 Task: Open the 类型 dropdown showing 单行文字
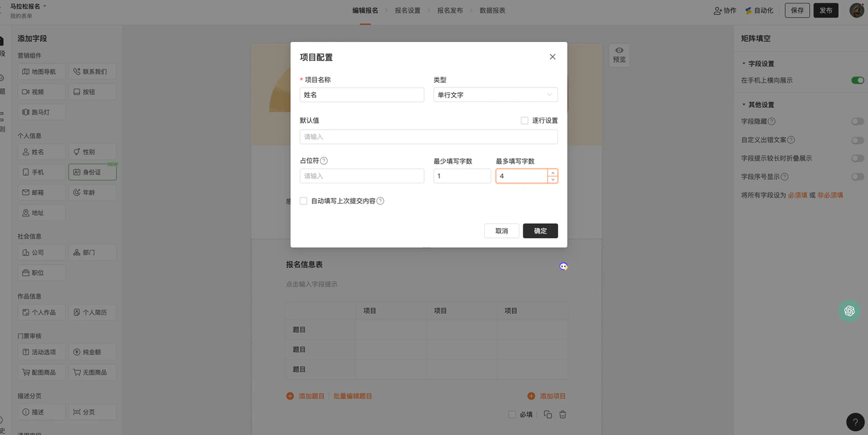pos(496,95)
